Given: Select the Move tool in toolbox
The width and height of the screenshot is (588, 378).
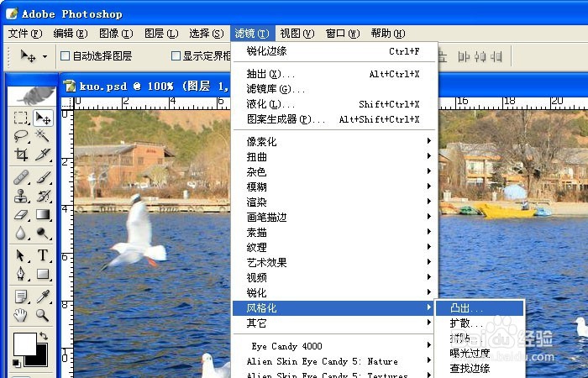Looking at the screenshot, I should coord(43,118).
